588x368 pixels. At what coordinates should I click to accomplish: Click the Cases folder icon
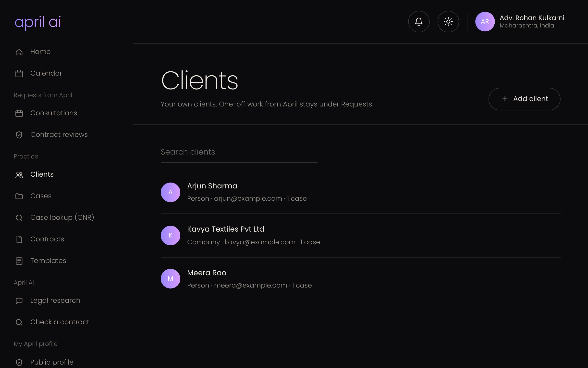point(19,196)
